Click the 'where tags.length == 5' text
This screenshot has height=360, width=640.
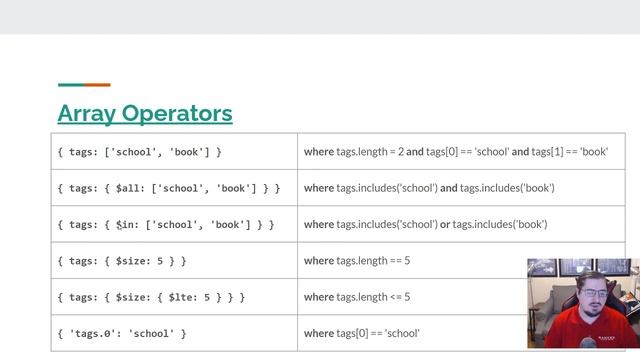pyautogui.click(x=357, y=260)
